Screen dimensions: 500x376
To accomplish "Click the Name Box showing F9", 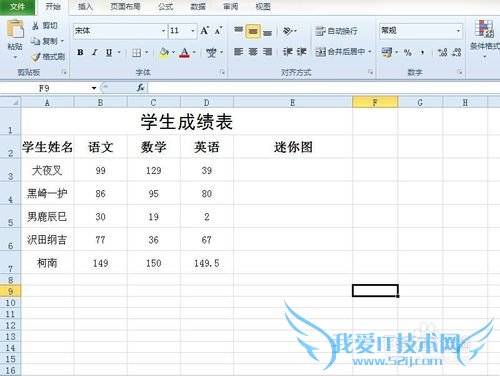I will pos(45,88).
